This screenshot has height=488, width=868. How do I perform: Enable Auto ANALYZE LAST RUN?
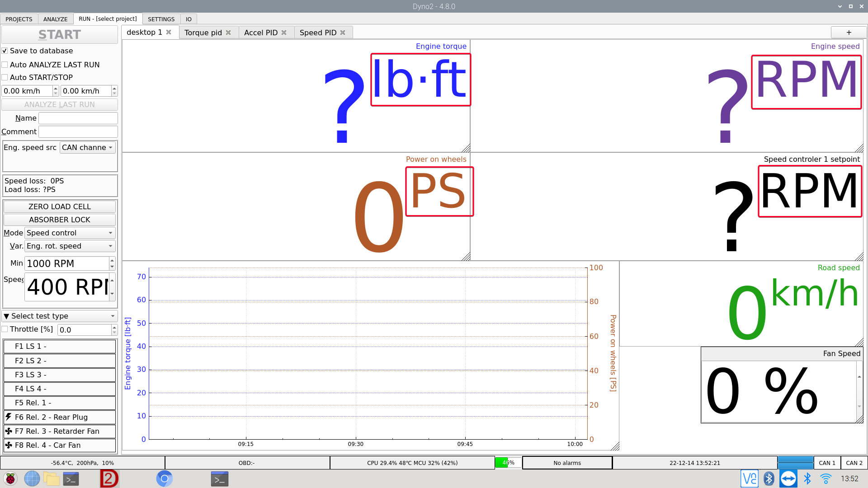[x=5, y=65]
